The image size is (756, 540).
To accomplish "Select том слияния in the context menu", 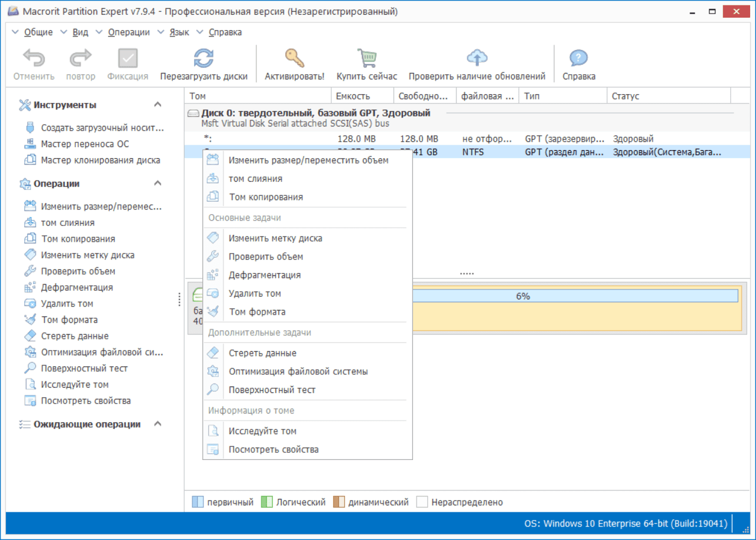I will 308,179.
